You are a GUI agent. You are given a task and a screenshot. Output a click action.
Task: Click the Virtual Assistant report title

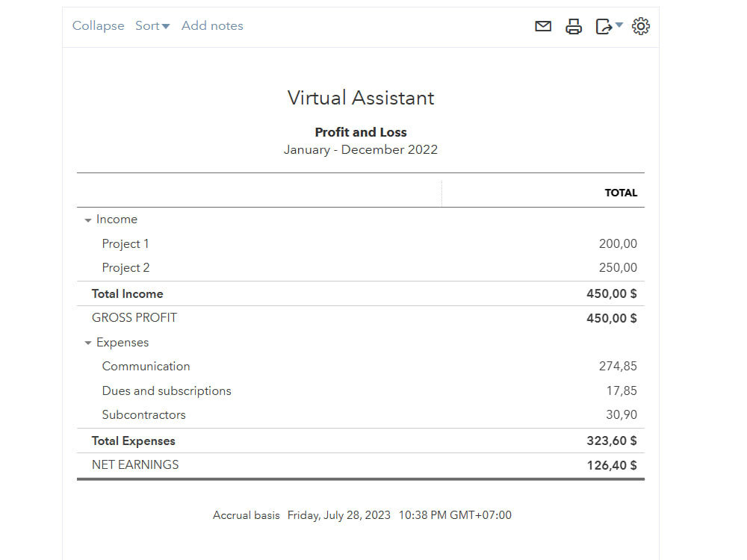point(361,98)
